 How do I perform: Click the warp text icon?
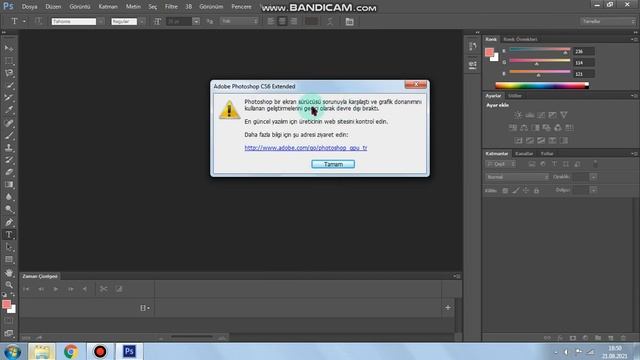tap(330, 22)
